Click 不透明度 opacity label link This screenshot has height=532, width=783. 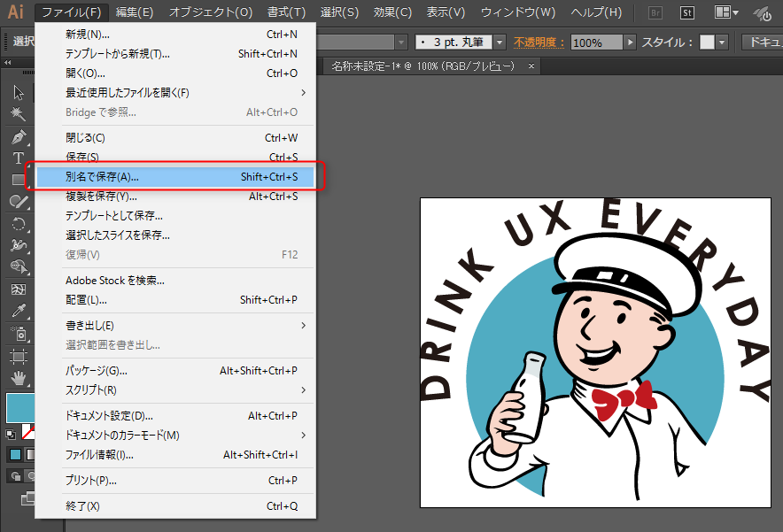[x=539, y=42]
